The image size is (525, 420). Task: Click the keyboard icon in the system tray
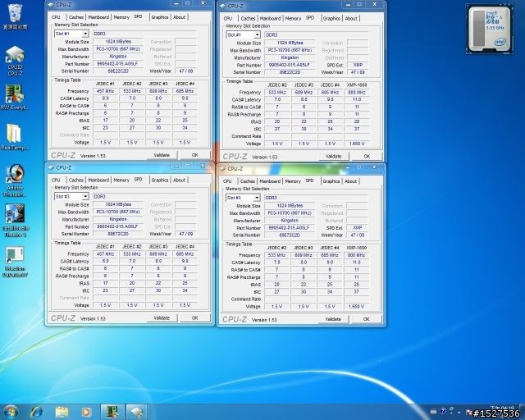coord(434,411)
